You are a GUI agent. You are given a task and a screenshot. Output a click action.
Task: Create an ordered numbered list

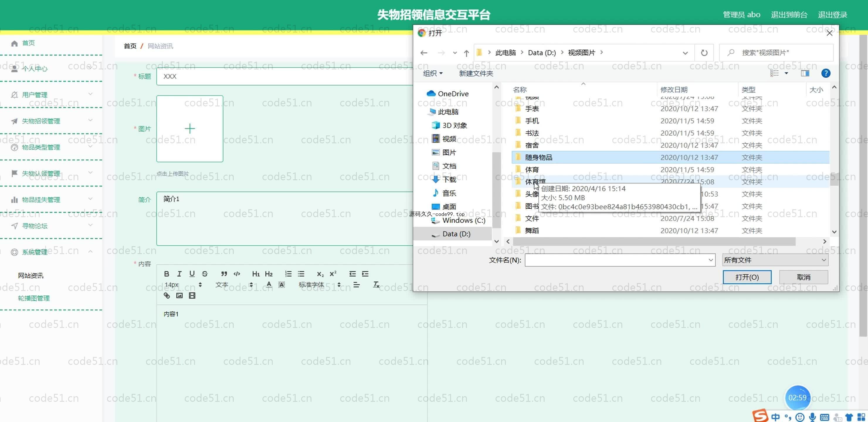click(x=288, y=274)
